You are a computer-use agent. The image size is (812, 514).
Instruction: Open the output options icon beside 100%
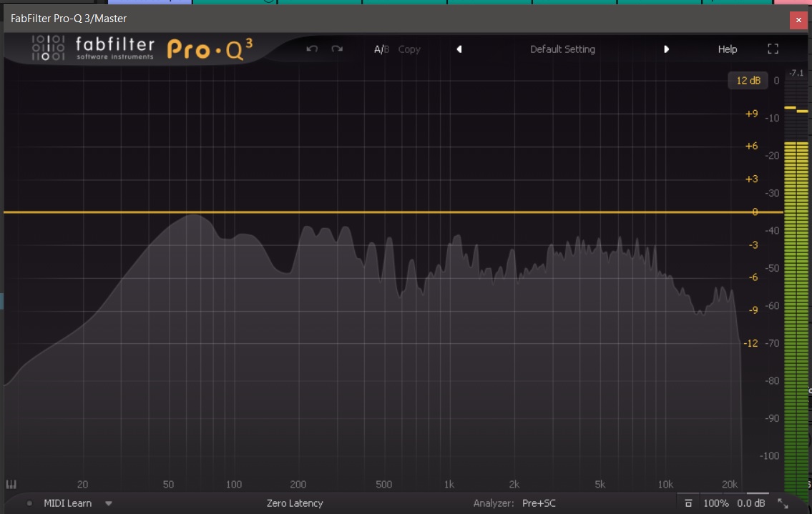point(688,503)
